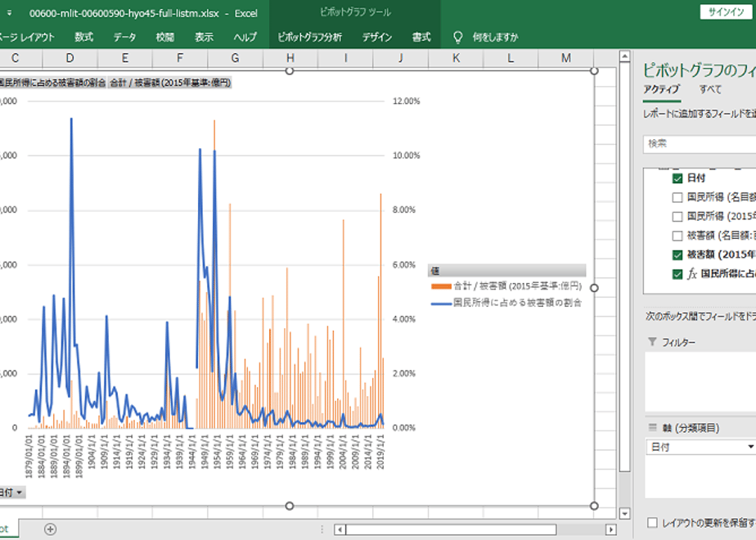Open the データ ribbon tab
756x540 pixels.
point(124,37)
